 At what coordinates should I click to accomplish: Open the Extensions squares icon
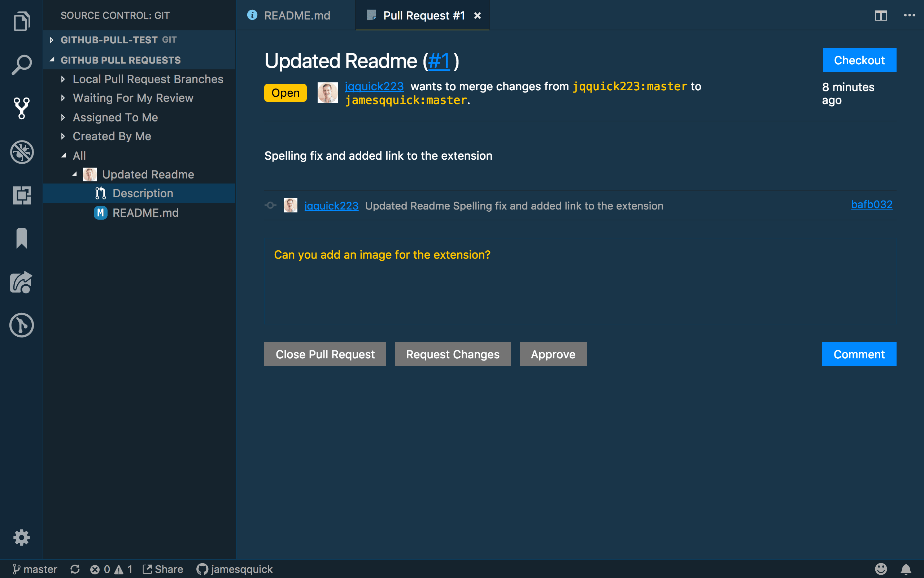21,195
